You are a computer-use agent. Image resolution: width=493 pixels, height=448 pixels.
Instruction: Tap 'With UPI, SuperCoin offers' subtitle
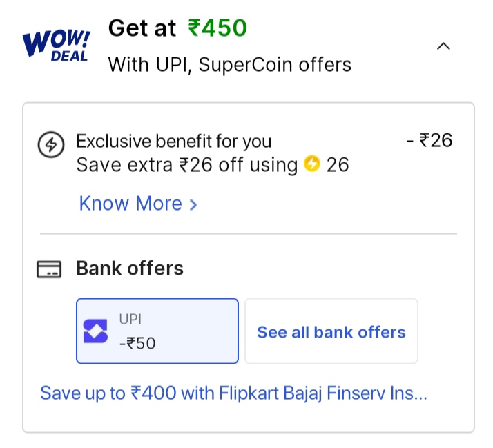pos(230,65)
